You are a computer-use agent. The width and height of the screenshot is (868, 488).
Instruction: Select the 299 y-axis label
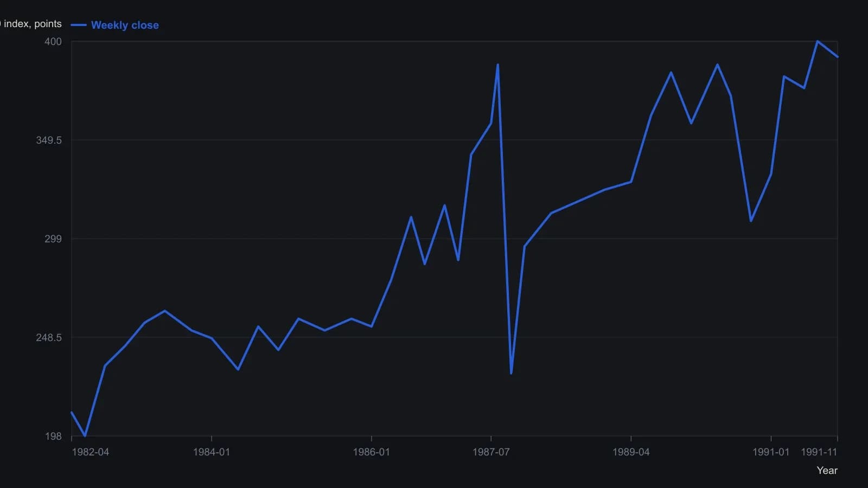tap(53, 239)
